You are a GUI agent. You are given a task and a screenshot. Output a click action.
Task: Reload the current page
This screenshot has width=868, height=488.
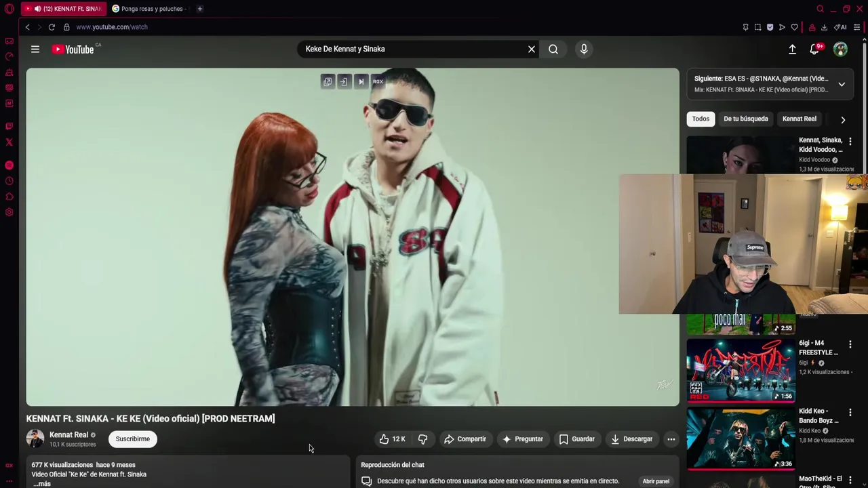tap(52, 27)
